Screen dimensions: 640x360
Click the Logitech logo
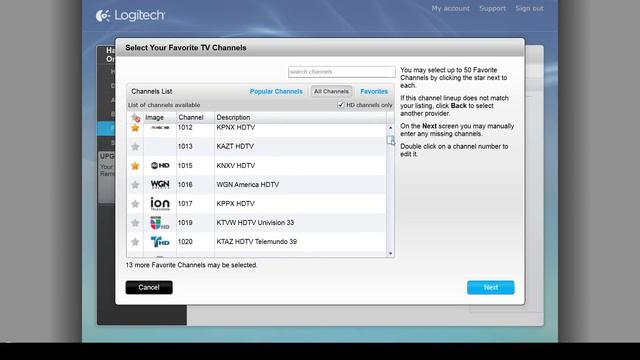pyautogui.click(x=130, y=16)
